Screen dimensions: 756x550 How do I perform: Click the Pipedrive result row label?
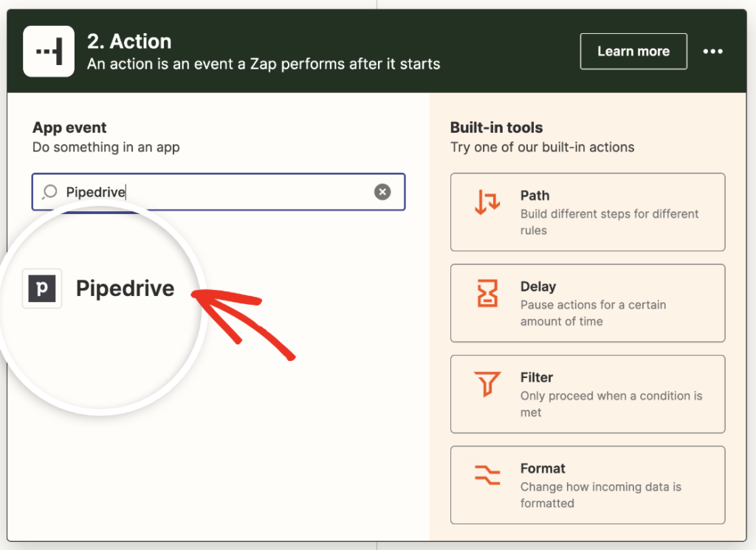pyautogui.click(x=125, y=288)
